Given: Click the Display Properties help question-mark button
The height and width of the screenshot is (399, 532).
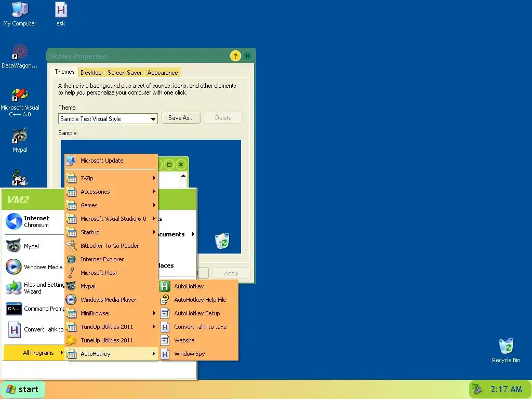Looking at the screenshot, I should click(235, 56).
